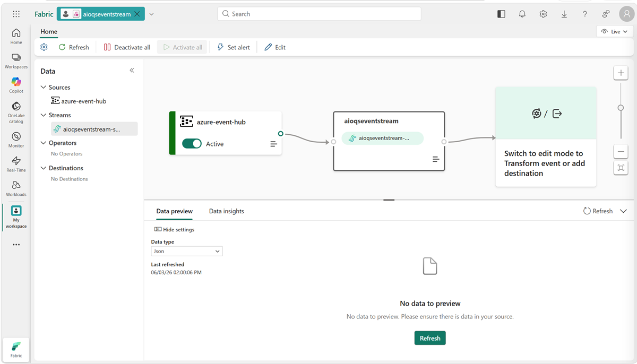Open eventstream settings gear in toolbar
The width and height of the screenshot is (637, 364).
pos(44,47)
